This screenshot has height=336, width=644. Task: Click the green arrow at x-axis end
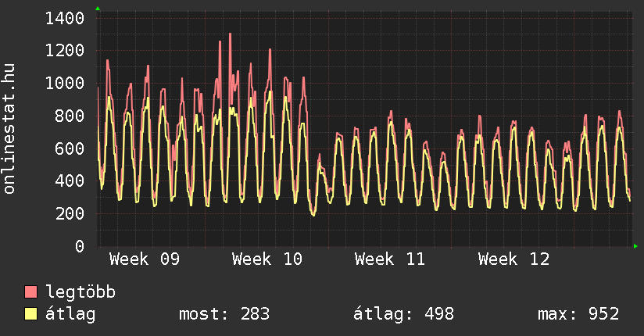(x=635, y=246)
